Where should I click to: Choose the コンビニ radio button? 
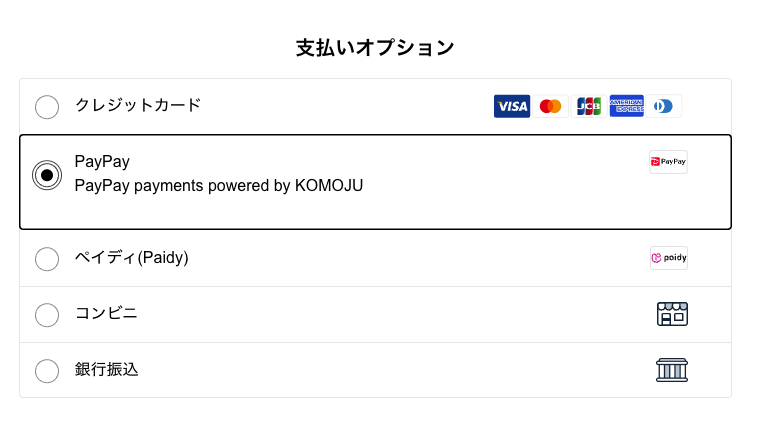pyautogui.click(x=47, y=315)
